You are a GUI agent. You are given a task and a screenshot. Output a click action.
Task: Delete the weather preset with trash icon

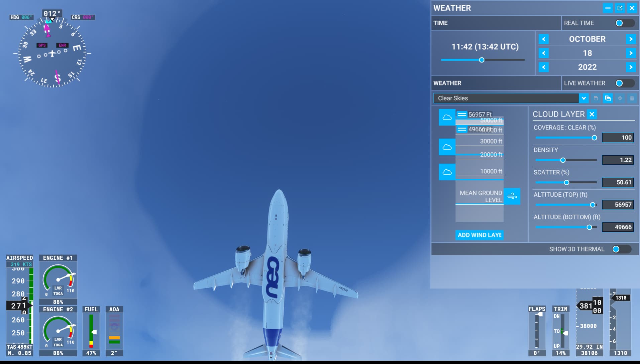coord(632,98)
